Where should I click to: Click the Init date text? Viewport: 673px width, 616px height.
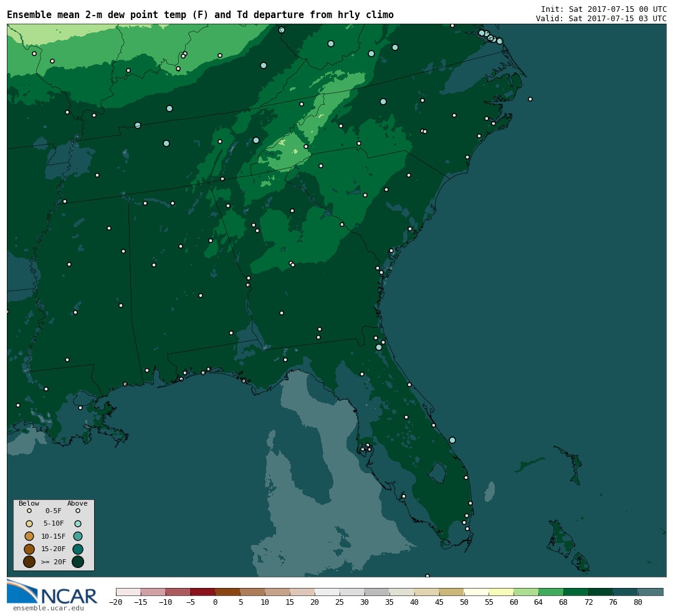point(603,9)
